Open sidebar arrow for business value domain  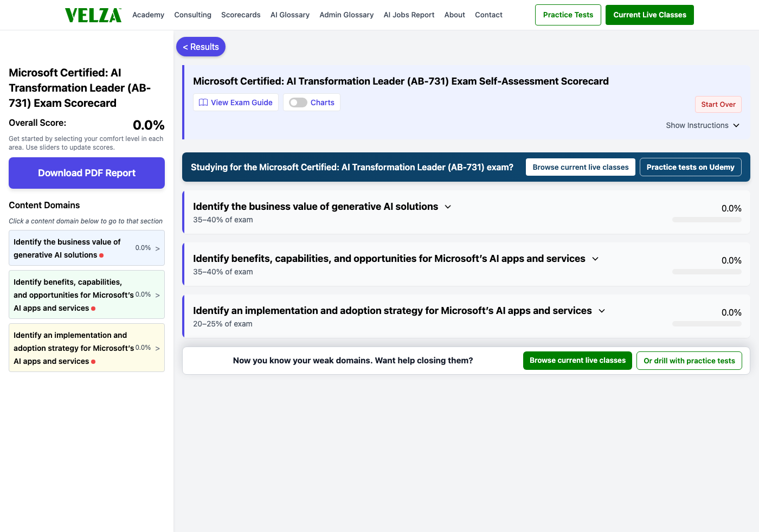point(157,248)
